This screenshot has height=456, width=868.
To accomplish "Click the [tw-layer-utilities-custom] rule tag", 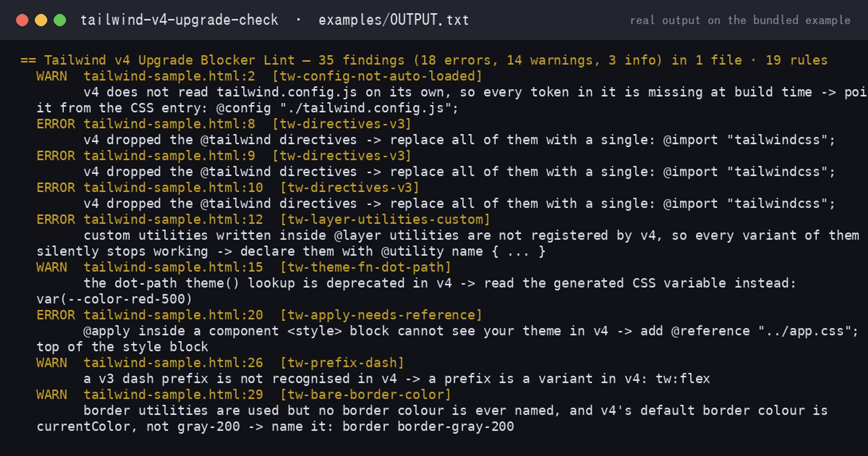I will tap(385, 220).
